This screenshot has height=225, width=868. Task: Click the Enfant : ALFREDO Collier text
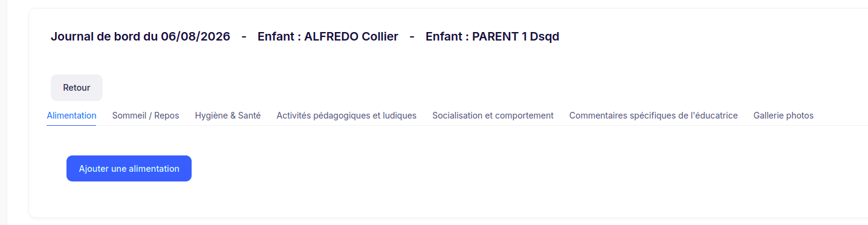[x=328, y=36]
